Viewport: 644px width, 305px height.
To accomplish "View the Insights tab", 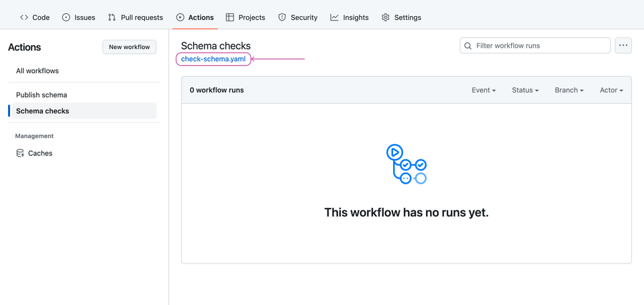I will (x=350, y=17).
